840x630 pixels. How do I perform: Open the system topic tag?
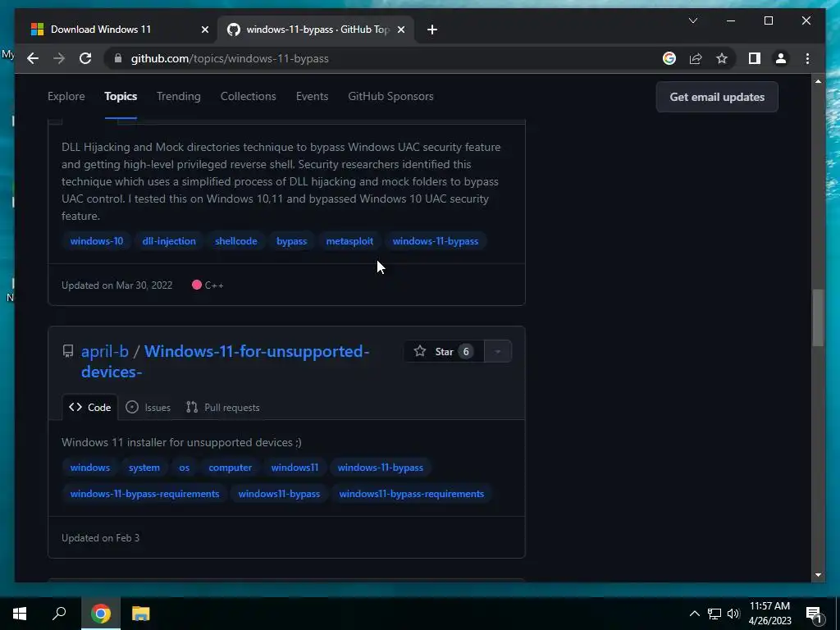point(144,467)
